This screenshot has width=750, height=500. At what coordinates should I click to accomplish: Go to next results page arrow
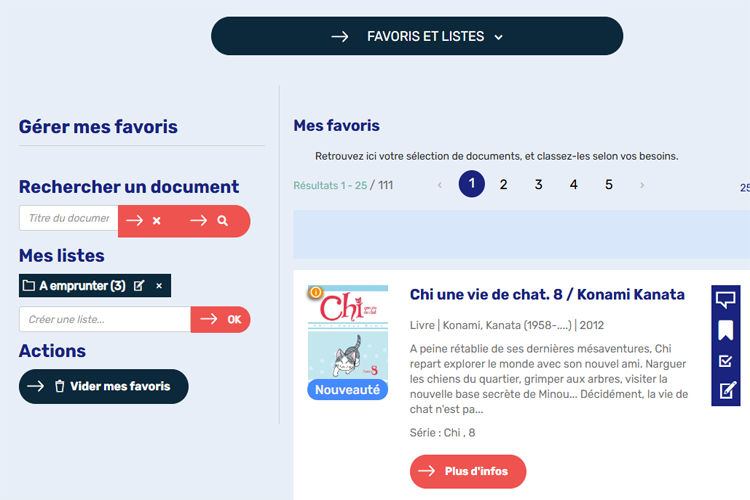(x=642, y=185)
